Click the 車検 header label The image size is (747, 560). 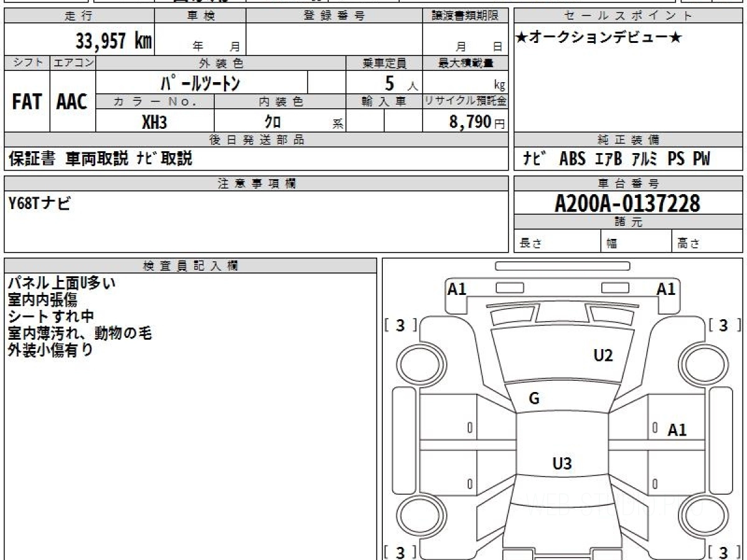(200, 16)
